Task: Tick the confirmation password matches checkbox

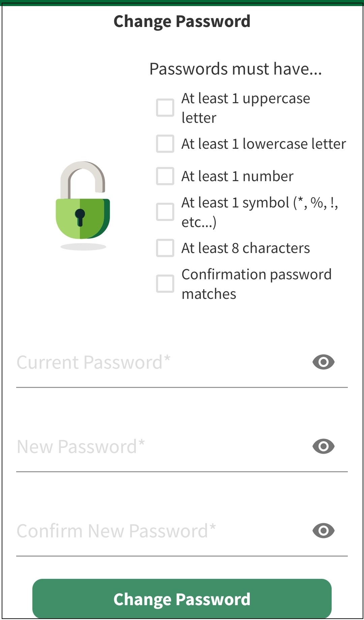Action: point(165,284)
